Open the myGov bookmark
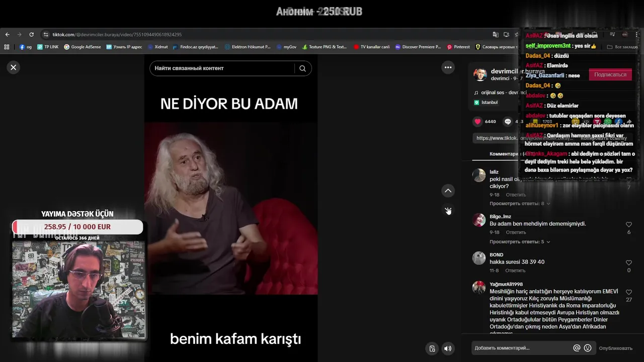 [286, 47]
